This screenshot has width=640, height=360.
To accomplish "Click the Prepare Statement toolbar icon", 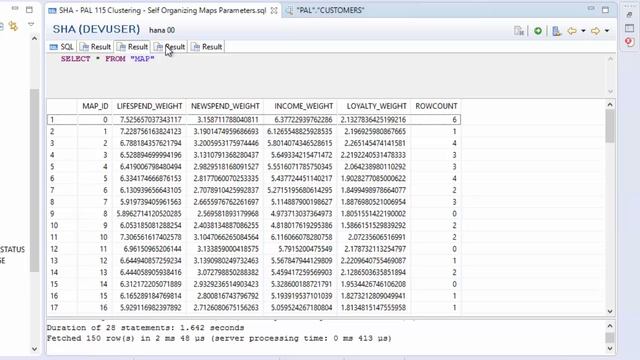I will click(519, 31).
